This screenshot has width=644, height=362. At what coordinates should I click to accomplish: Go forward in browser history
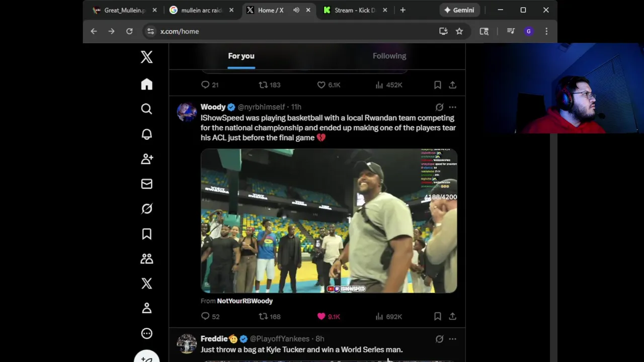click(x=111, y=31)
